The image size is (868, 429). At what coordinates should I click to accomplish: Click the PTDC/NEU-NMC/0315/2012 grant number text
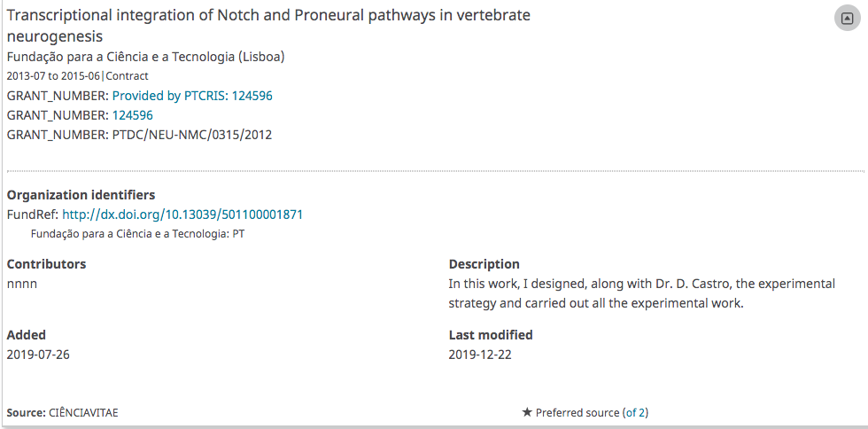click(192, 135)
